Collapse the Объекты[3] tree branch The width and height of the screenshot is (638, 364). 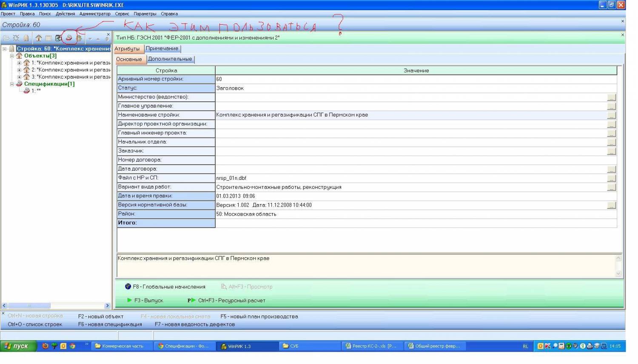12,56
